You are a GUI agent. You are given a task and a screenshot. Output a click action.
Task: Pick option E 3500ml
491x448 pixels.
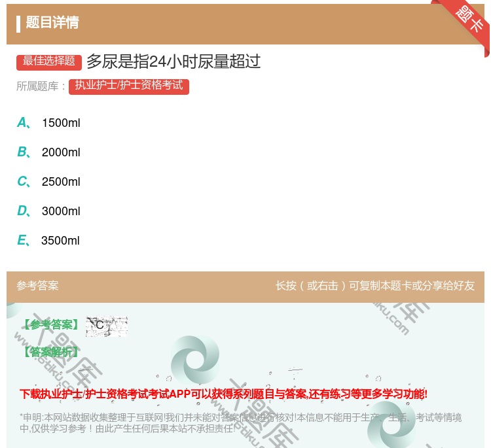click(x=48, y=240)
